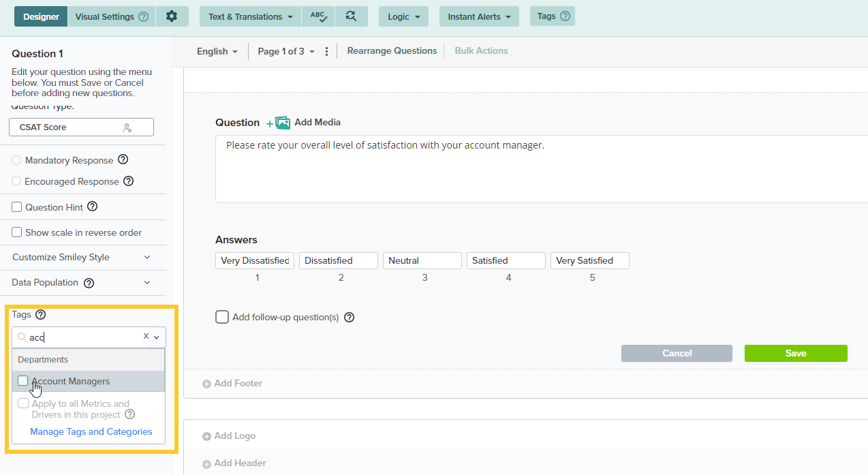
Task: Click the find and replace icon
Action: tap(351, 16)
